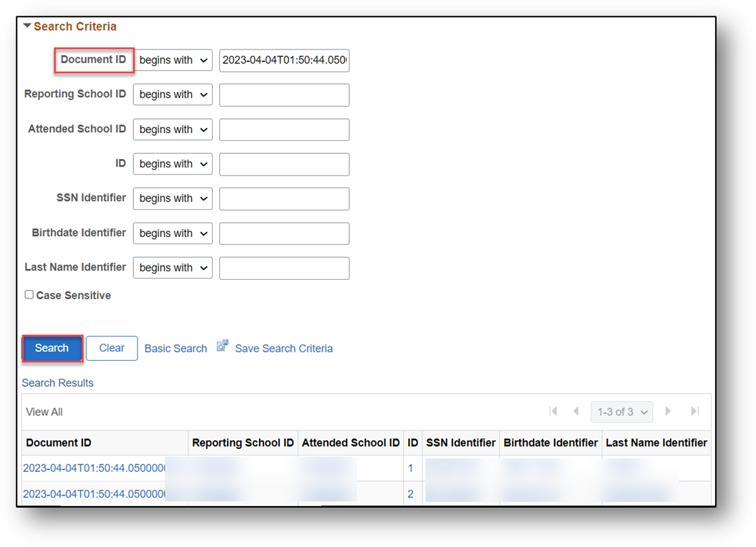756x547 pixels.
Task: Sort by Document ID column header
Action: pyautogui.click(x=59, y=442)
